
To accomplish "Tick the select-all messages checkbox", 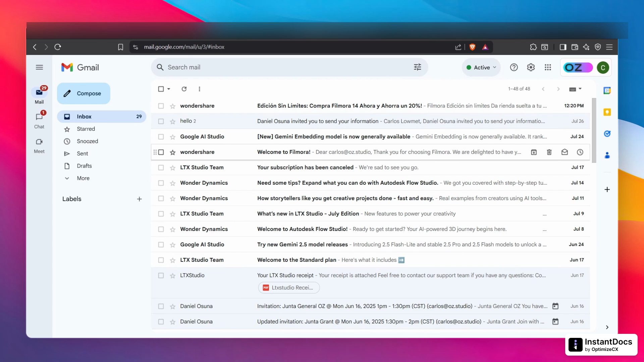I will pyautogui.click(x=161, y=89).
